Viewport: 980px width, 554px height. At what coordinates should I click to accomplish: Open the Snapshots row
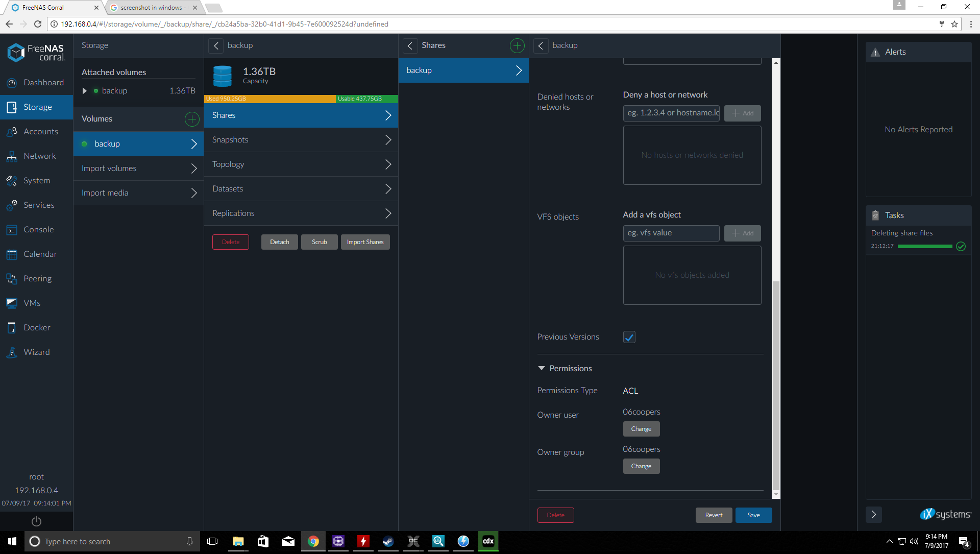point(301,140)
